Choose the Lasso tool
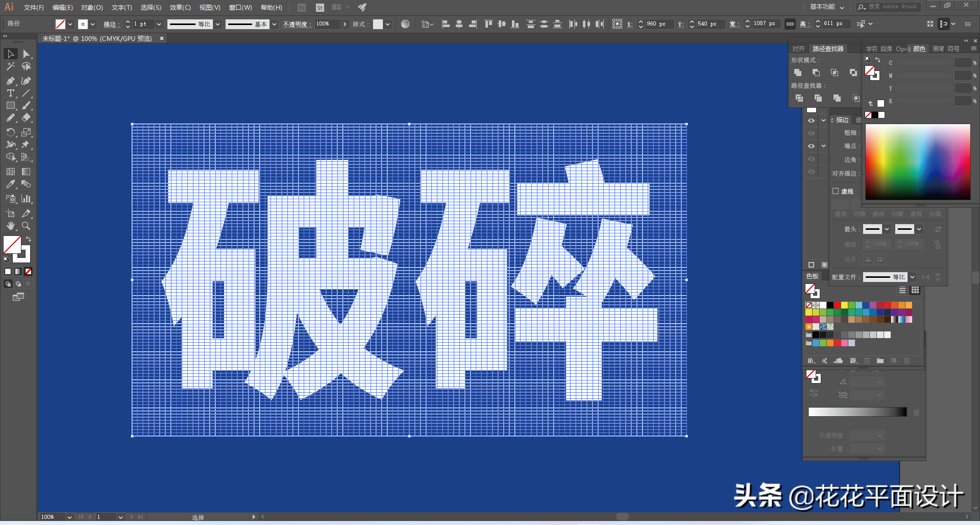This screenshot has width=980, height=525. click(26, 66)
